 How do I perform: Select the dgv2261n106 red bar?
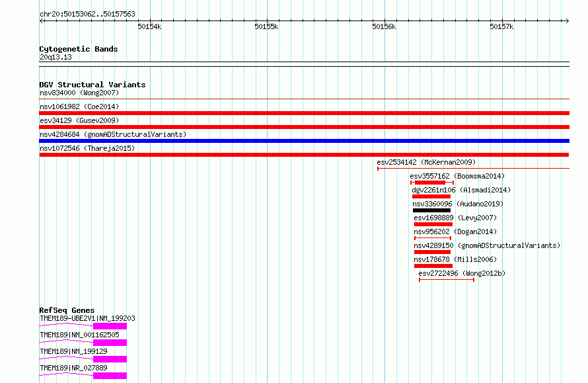click(x=431, y=196)
